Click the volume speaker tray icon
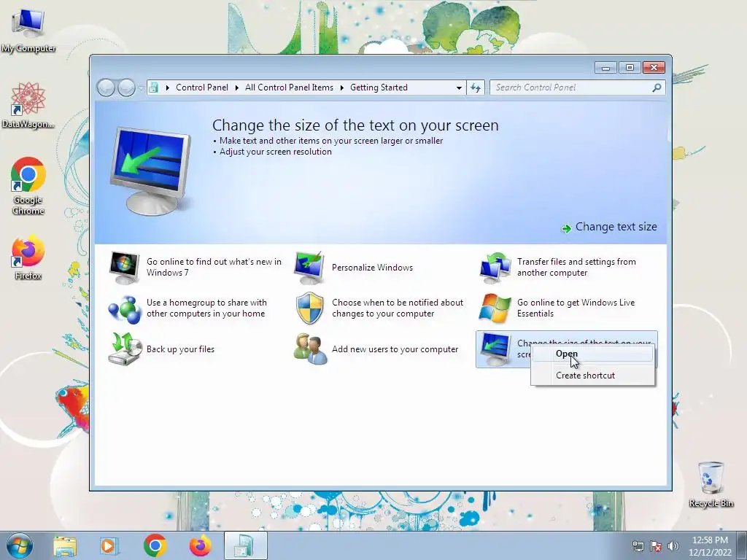 [673, 546]
